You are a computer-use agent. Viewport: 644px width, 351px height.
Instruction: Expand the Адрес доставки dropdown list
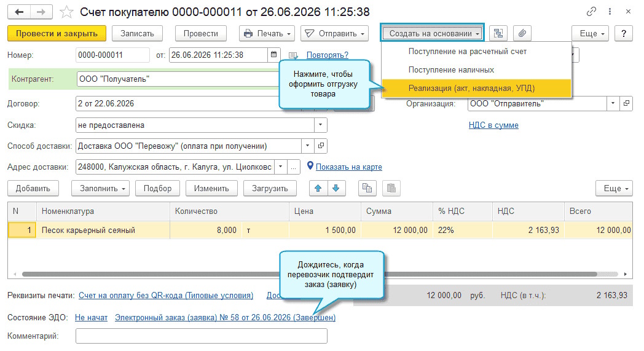280,167
